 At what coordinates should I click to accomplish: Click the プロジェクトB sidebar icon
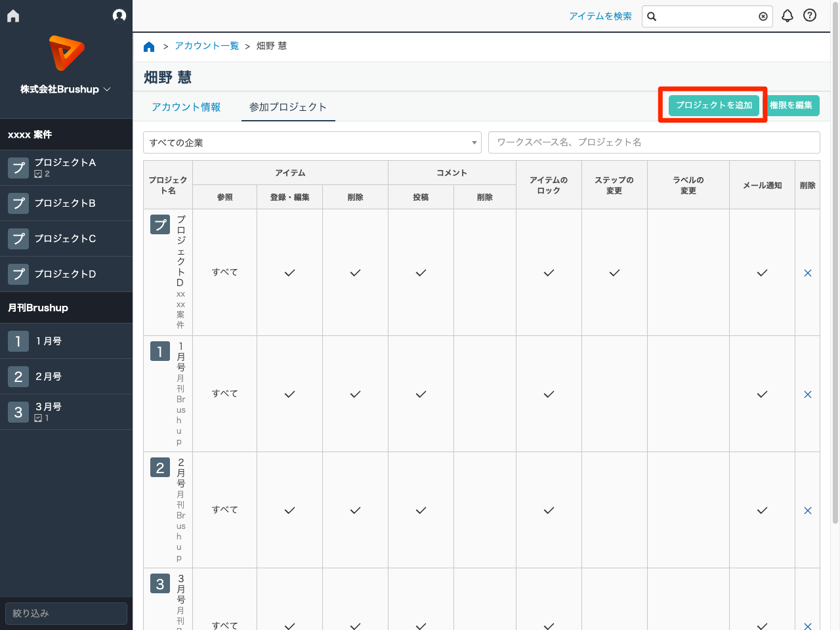click(18, 203)
